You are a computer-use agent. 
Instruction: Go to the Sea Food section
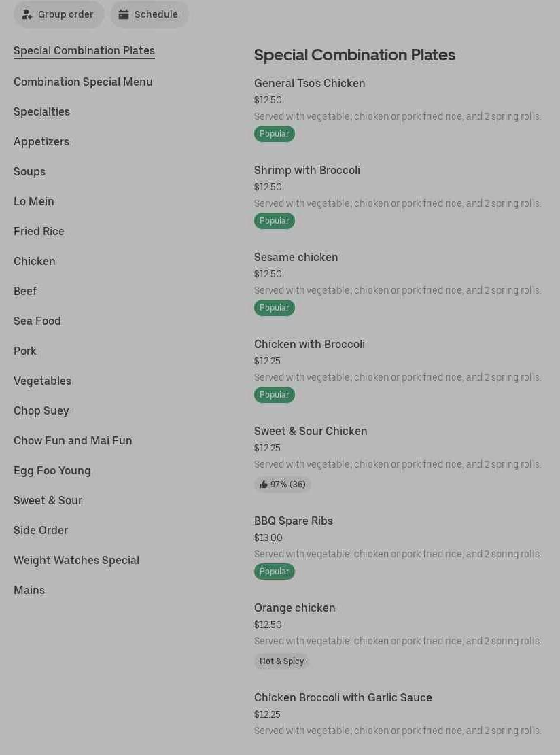click(x=37, y=321)
